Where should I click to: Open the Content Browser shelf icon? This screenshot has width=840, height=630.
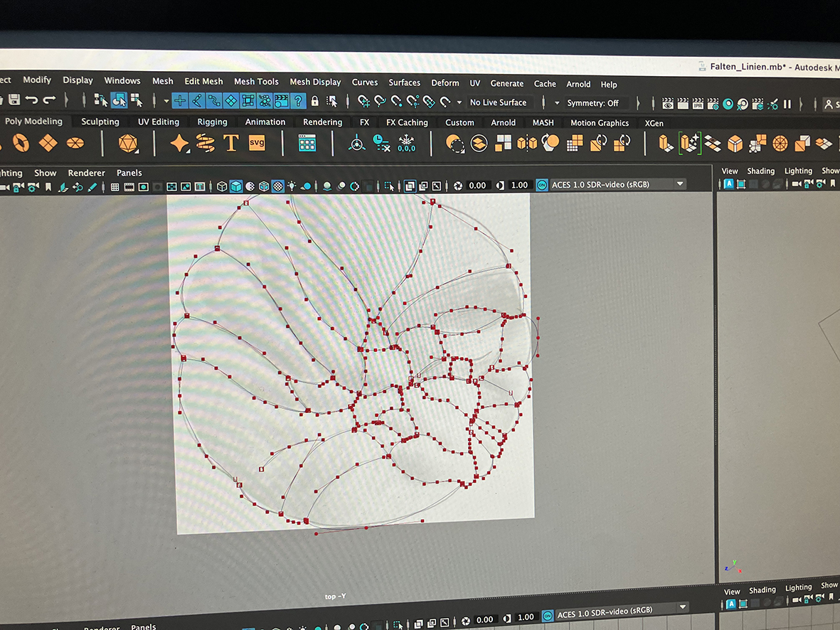[x=307, y=143]
